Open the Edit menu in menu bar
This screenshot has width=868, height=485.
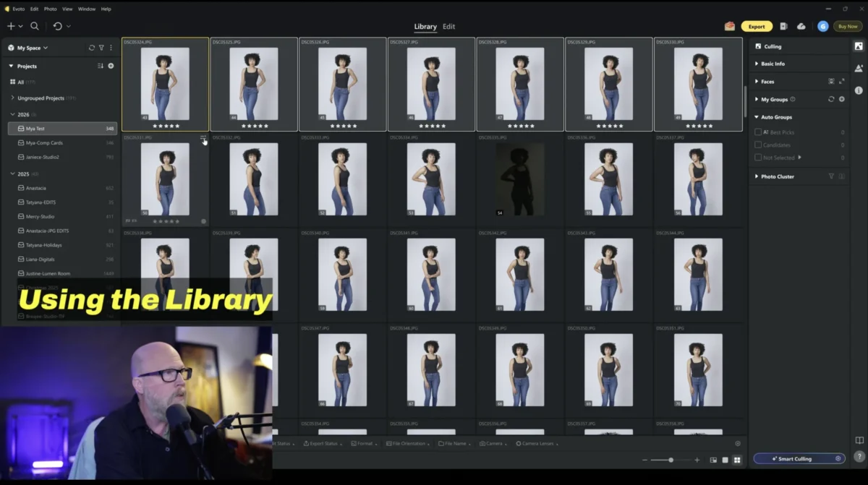click(34, 9)
